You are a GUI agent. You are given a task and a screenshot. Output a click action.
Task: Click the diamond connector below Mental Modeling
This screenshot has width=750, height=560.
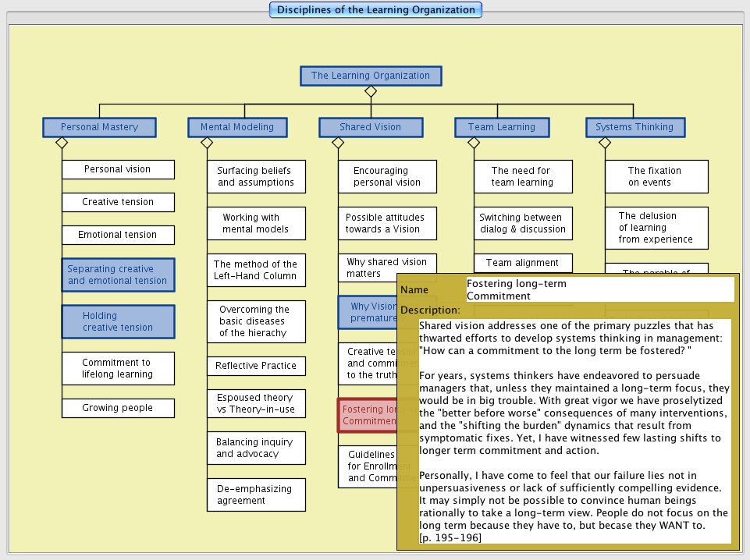(x=207, y=143)
